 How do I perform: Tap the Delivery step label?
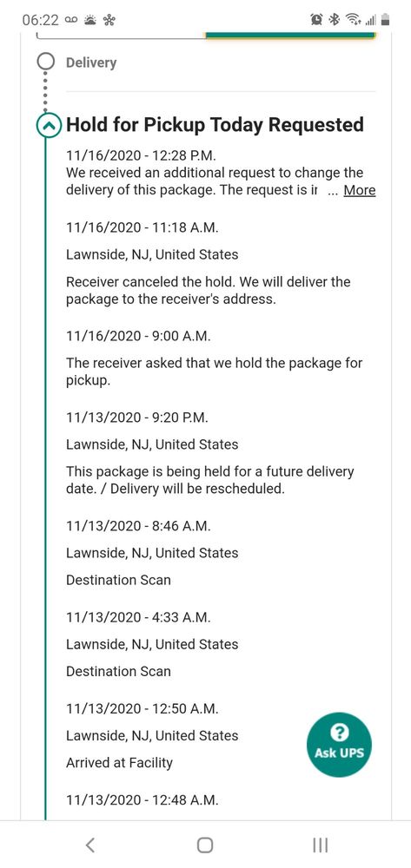point(91,62)
